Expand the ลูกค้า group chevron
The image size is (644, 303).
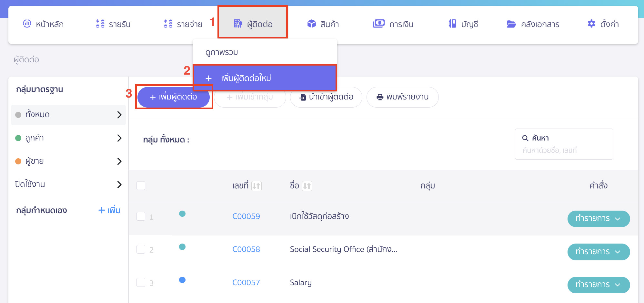(x=119, y=138)
